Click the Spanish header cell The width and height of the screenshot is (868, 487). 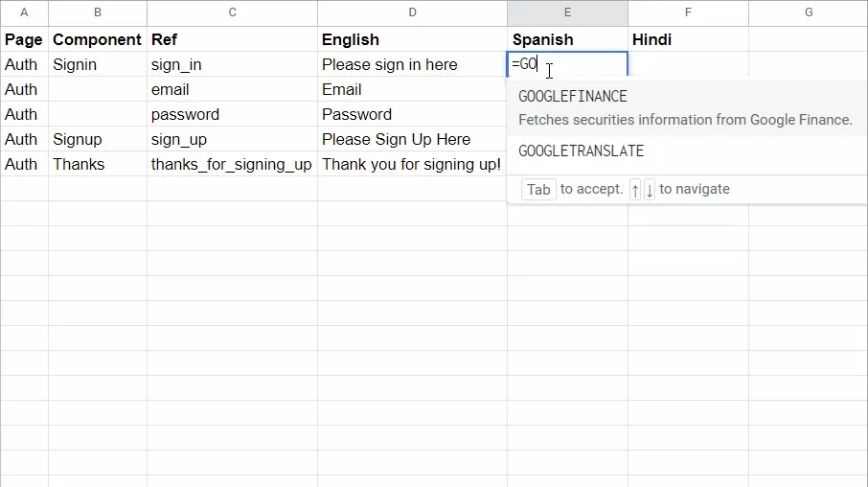tap(567, 40)
